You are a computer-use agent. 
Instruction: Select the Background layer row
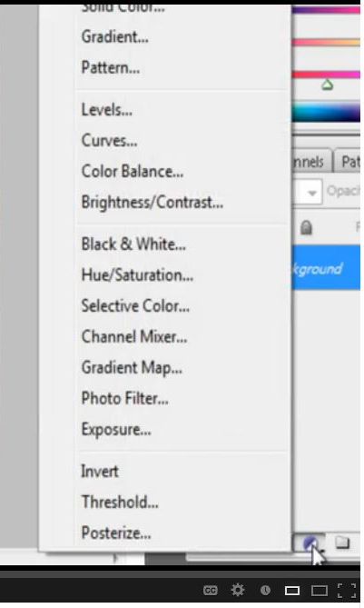pos(326,267)
